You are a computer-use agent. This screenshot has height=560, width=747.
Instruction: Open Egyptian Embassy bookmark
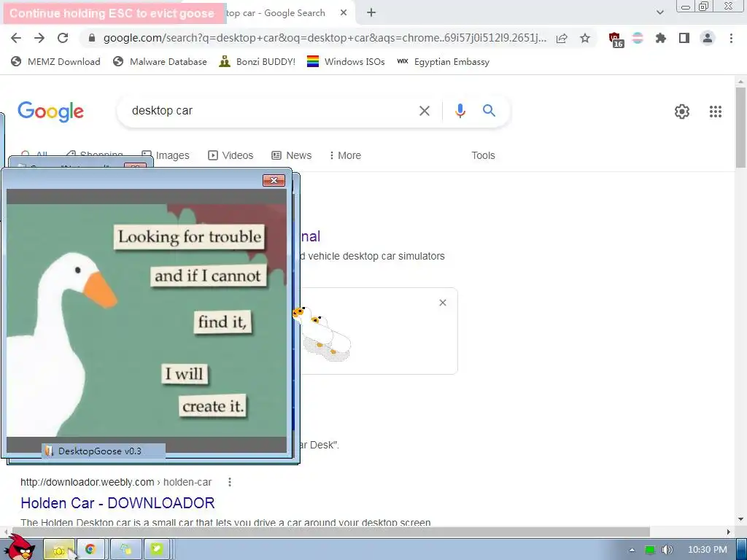443,61
